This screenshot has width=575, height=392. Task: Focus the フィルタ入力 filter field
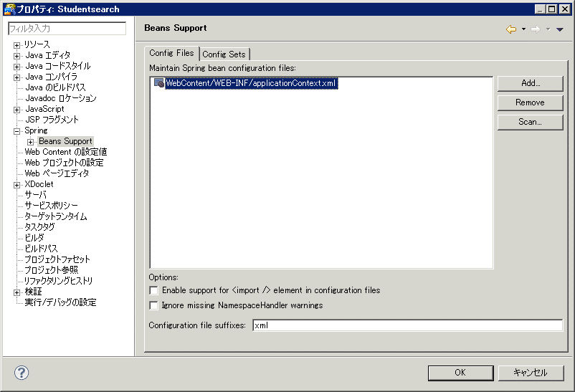click(x=67, y=29)
